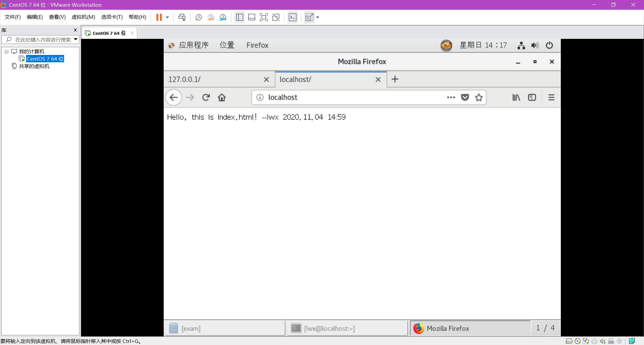Open the 查看(V) menu

(57, 17)
